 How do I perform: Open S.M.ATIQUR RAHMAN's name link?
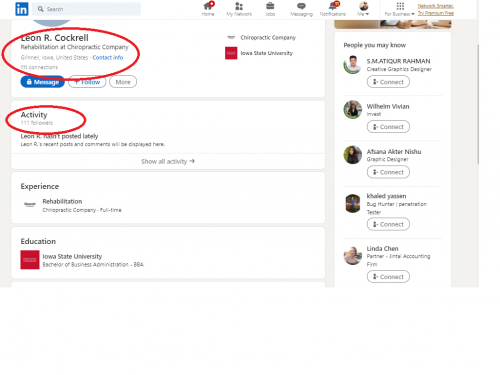[398, 61]
